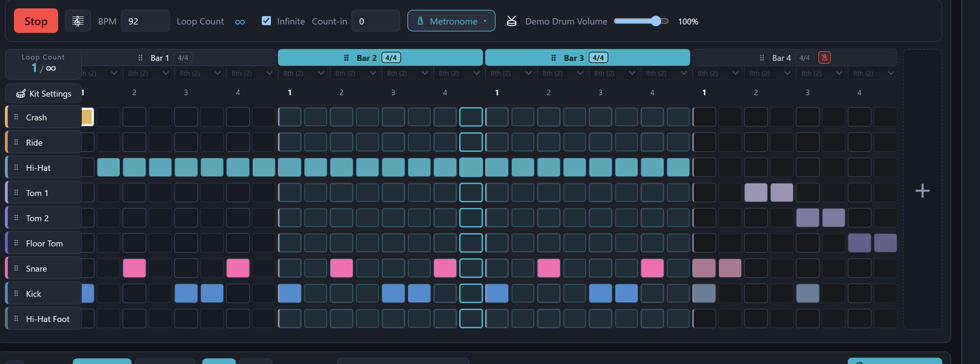Viewport: 980px width, 364px height.
Task: Click the Ride row drag handle
Action: (16, 142)
